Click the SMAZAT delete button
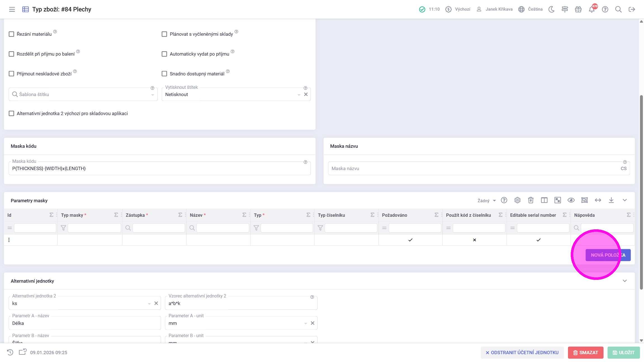 [585, 353]
